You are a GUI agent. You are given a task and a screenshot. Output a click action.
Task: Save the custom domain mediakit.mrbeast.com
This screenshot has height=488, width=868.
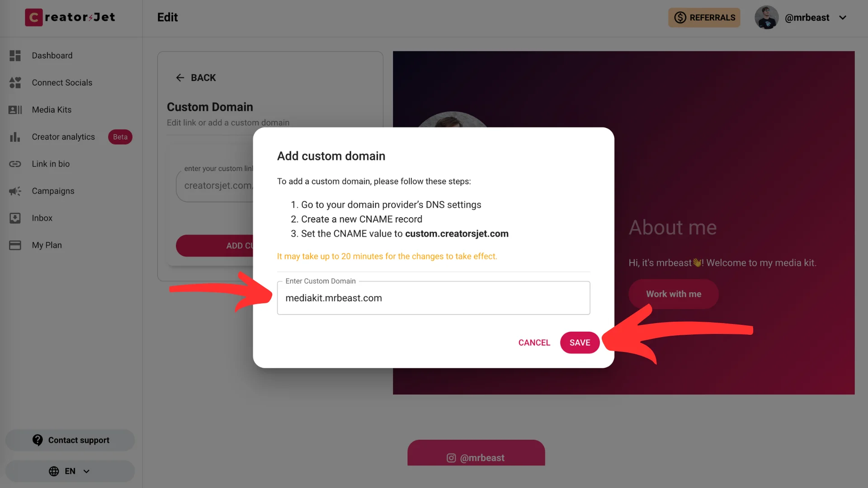tap(580, 342)
